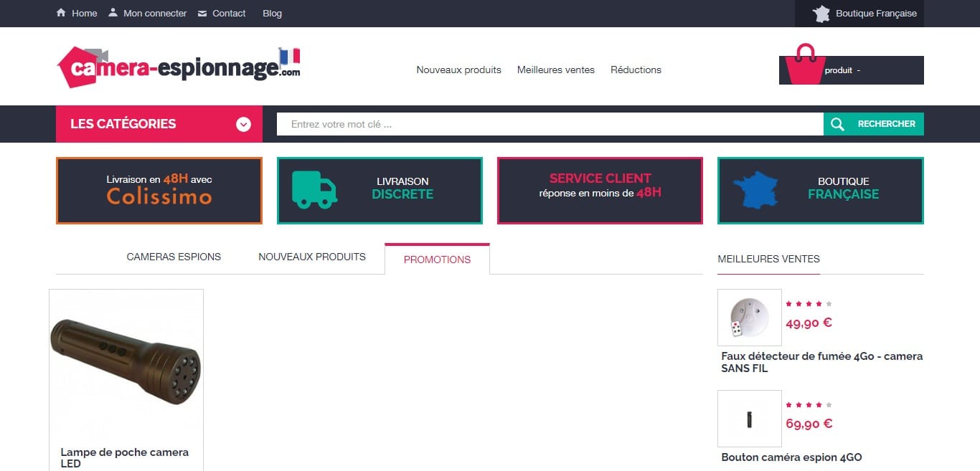Screen dimensions: 980x471
Task: Click the Service Client 48H banner
Action: pyautogui.click(x=600, y=191)
